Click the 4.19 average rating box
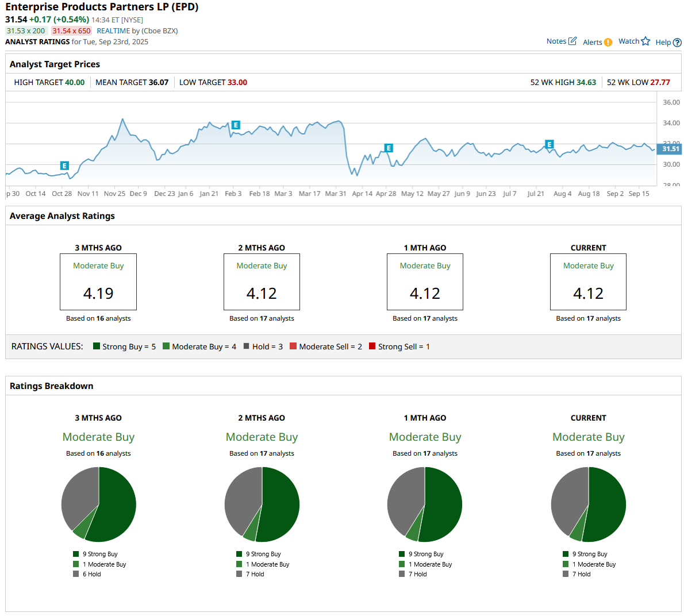The image size is (684, 616). pos(98,282)
